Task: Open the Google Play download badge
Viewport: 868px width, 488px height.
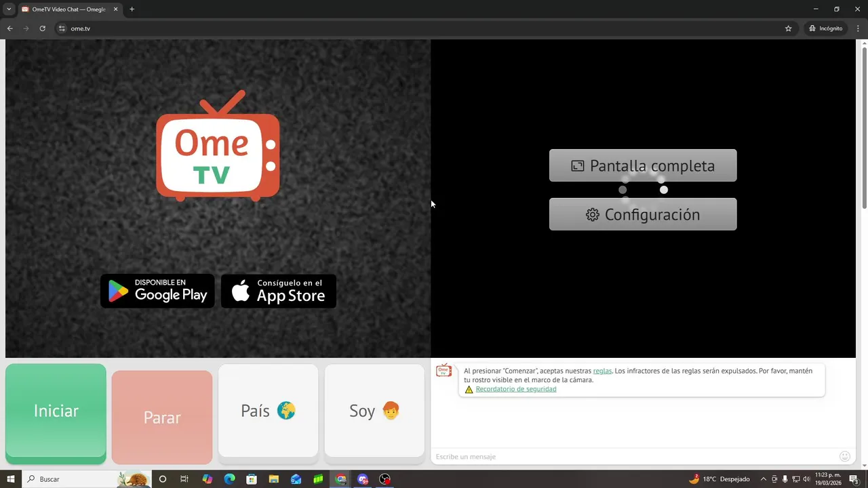Action: click(x=157, y=291)
